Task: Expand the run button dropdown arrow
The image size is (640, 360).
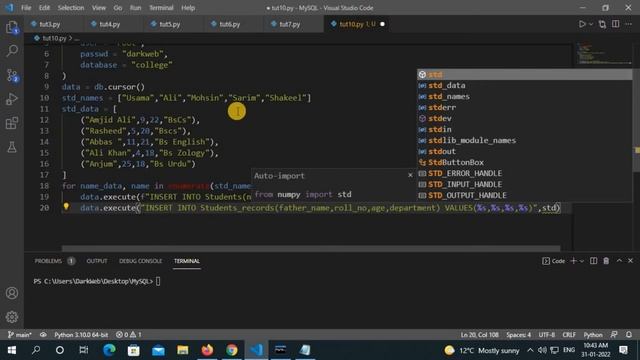Action: 591,24
